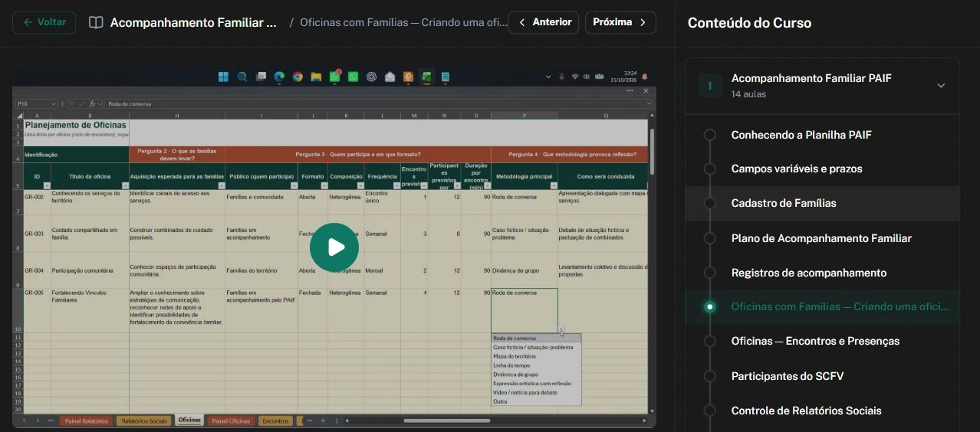Click the lesson title in the top breadcrumb
The image size is (980, 432).
(x=403, y=22)
